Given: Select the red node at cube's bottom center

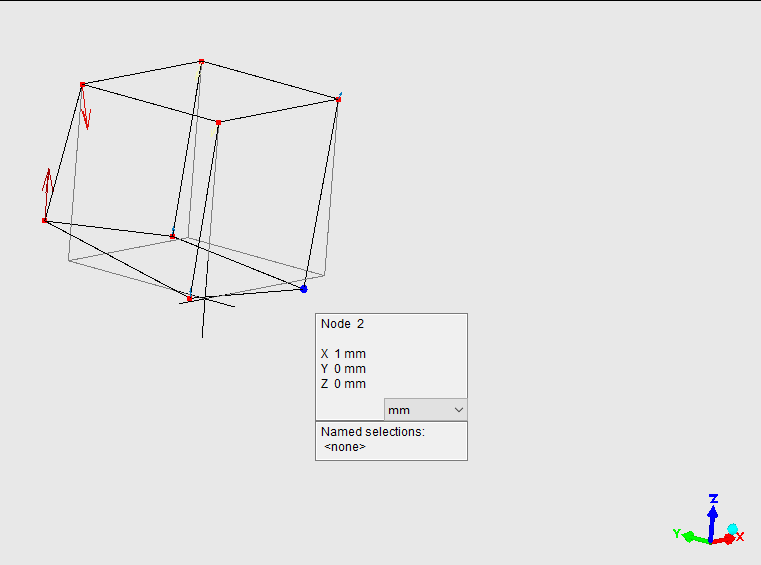Looking at the screenshot, I should 173,237.
